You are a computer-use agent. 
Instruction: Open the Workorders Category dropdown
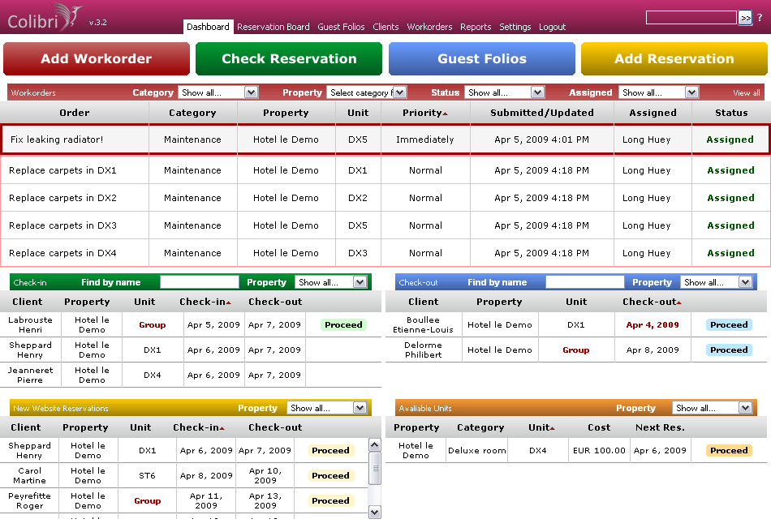coord(218,92)
